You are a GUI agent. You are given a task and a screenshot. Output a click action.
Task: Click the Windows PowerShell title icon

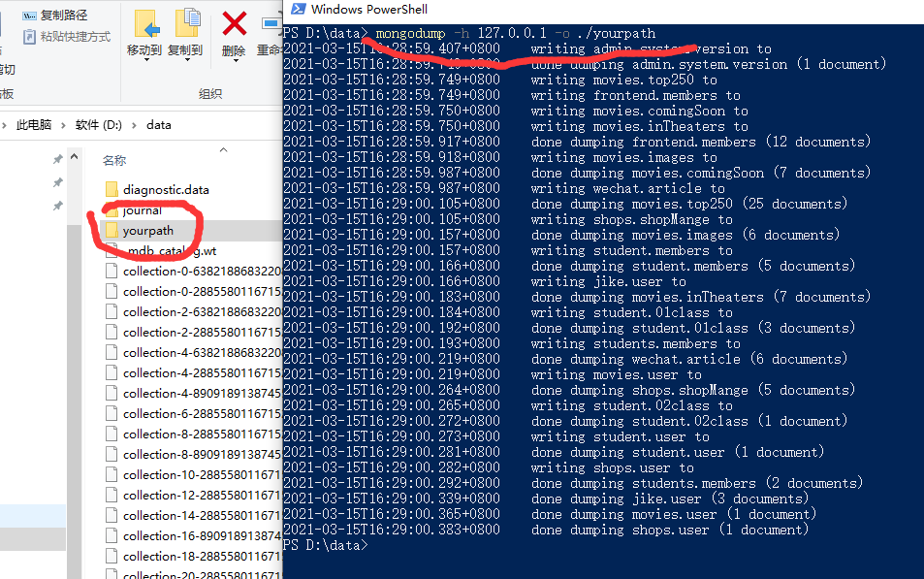(x=299, y=9)
